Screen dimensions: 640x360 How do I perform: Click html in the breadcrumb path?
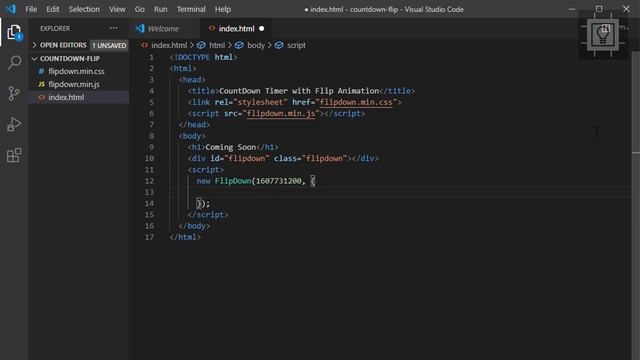217,45
